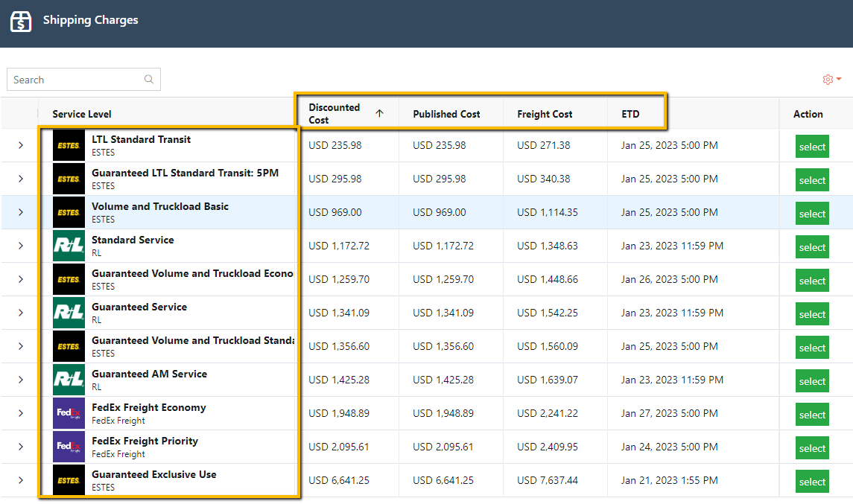Click the search magnifier icon
Viewport: 853px width, 504px height.
tap(148, 80)
